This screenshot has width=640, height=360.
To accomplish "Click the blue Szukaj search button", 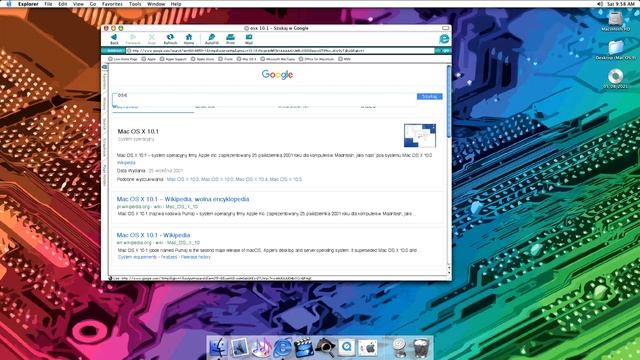I will pos(429,96).
